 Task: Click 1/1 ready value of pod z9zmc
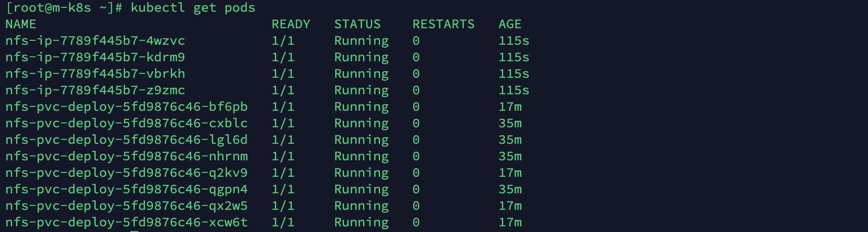pos(283,90)
